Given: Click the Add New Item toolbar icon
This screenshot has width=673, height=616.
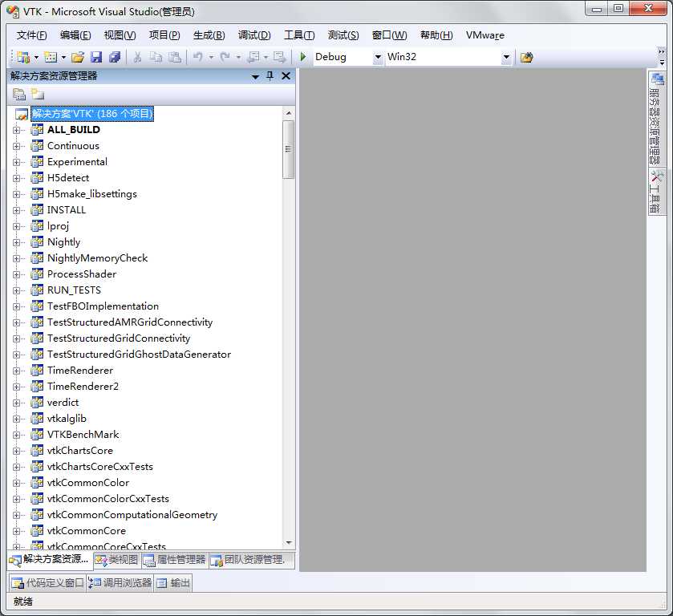Looking at the screenshot, I should 51,57.
